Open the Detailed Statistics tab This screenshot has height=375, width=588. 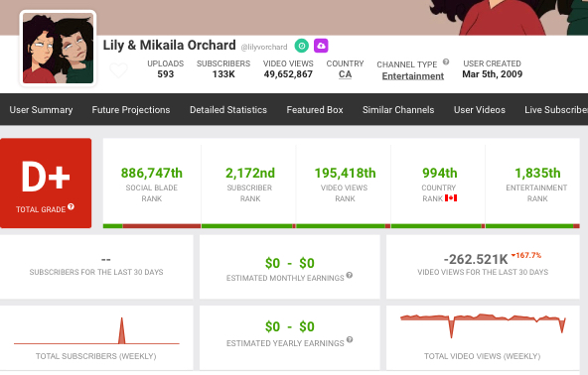[228, 110]
